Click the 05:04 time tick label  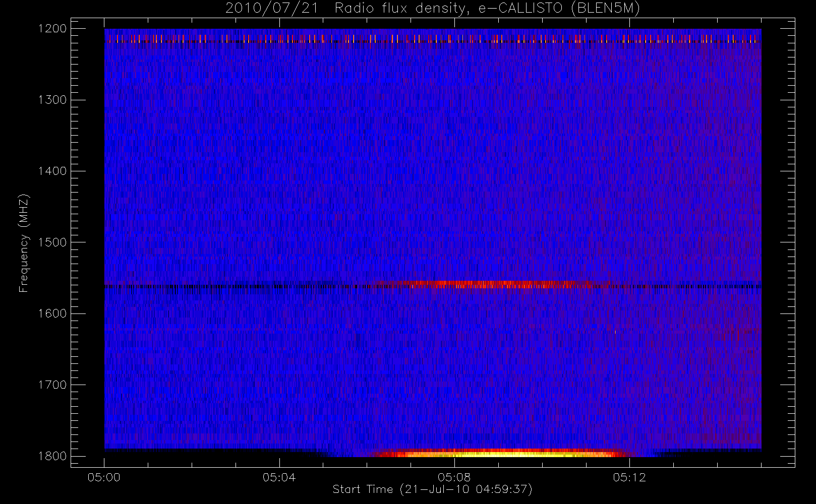point(279,477)
